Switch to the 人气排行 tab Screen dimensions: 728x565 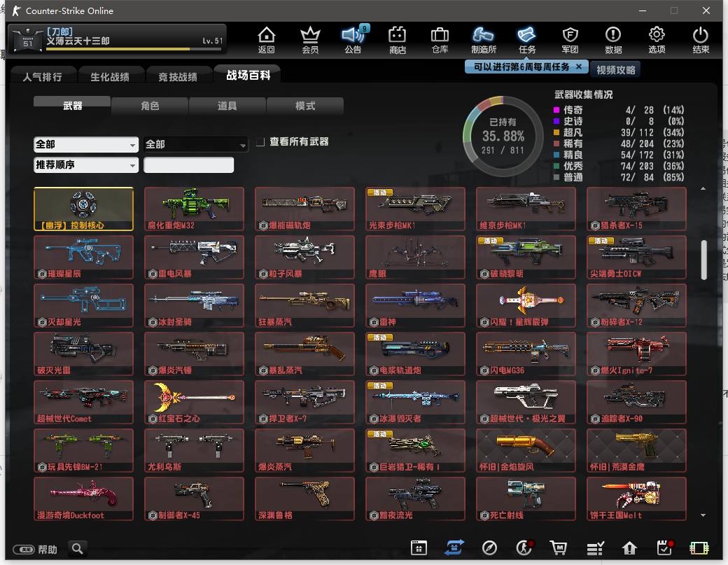point(43,76)
